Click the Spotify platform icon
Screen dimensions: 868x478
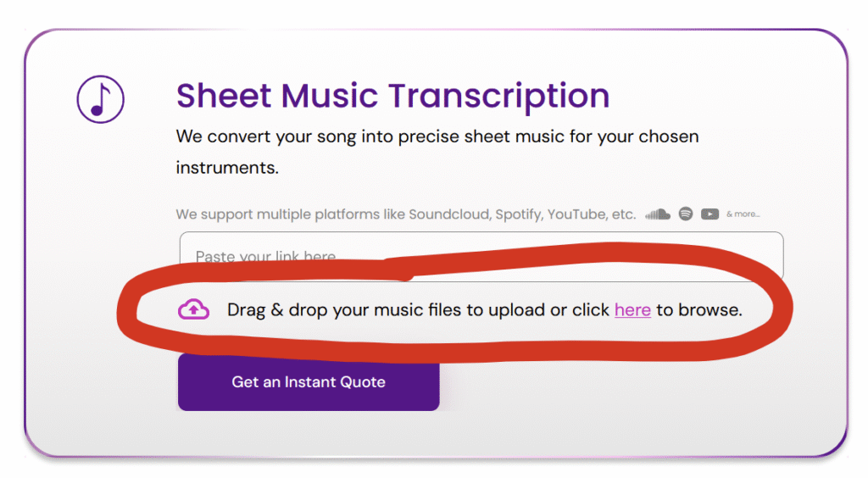tap(686, 214)
